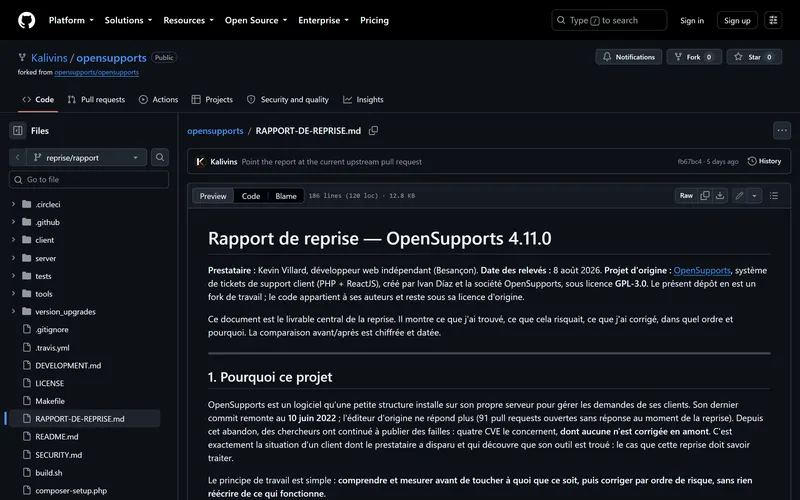Viewport: 800px width, 500px height.
Task: Open the reprise/rapport branch dropdown
Action: [86, 157]
